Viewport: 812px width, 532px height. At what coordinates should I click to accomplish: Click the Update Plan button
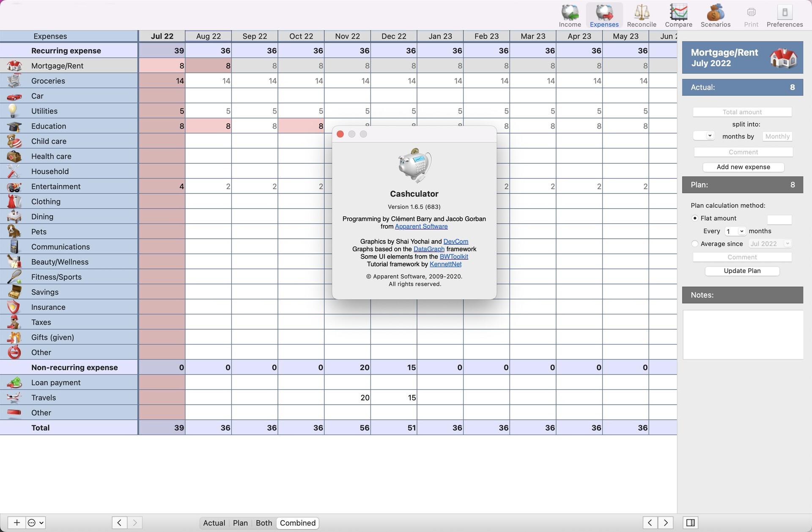(742, 271)
